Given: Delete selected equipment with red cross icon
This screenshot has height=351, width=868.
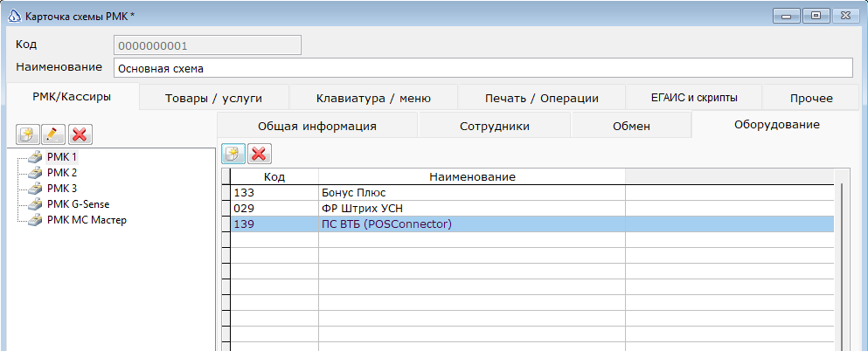Looking at the screenshot, I should coord(259,154).
